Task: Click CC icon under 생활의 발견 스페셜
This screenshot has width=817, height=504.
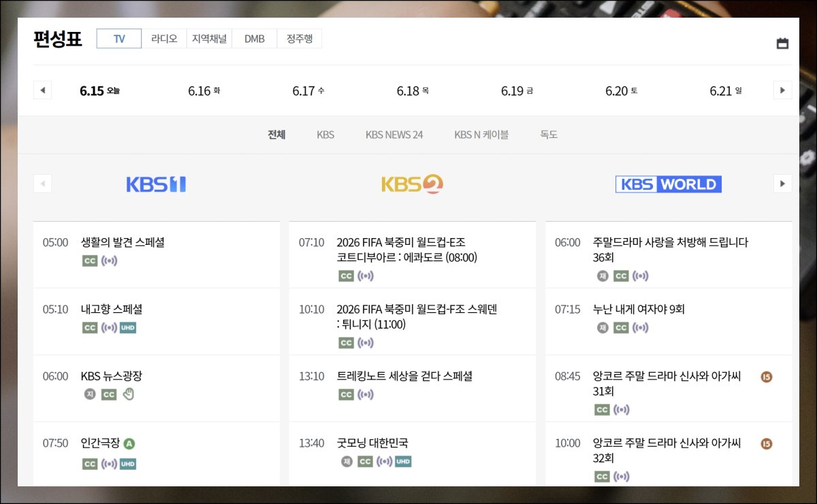Action: click(x=90, y=261)
